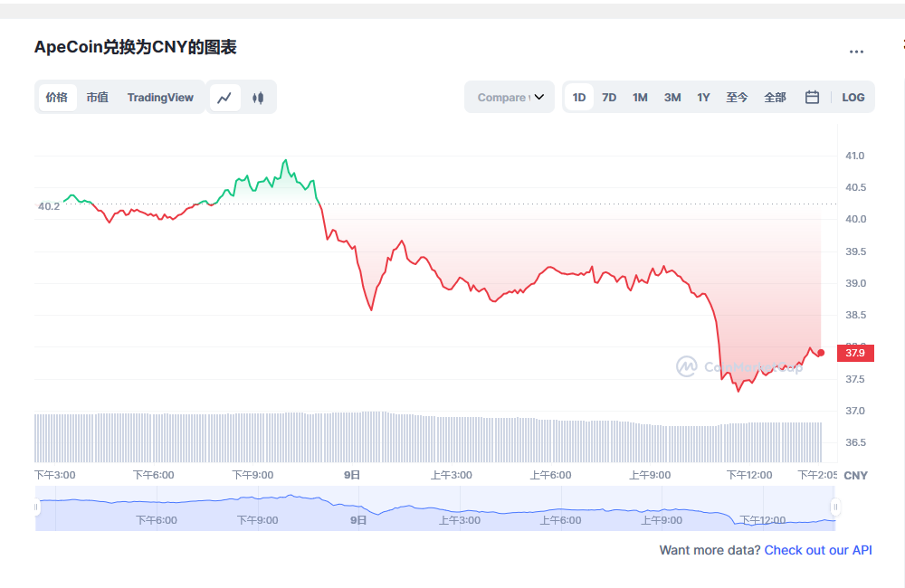905x588 pixels.
Task: Click the current price tag 37.9
Action: coord(855,353)
